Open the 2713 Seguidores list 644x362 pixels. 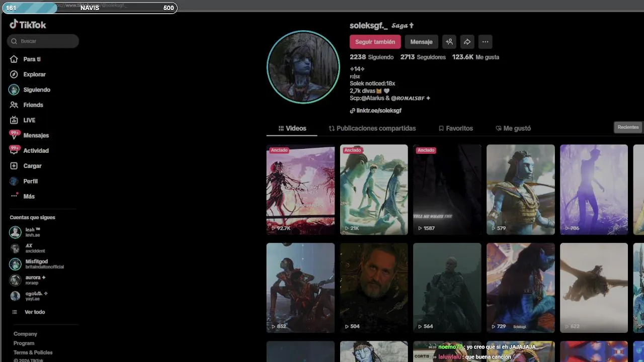[x=423, y=57]
